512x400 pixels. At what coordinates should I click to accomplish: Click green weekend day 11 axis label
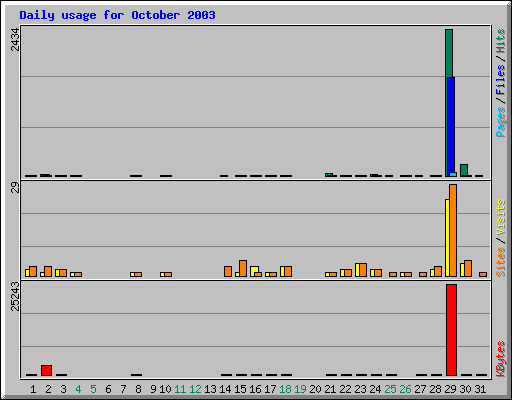point(180,389)
